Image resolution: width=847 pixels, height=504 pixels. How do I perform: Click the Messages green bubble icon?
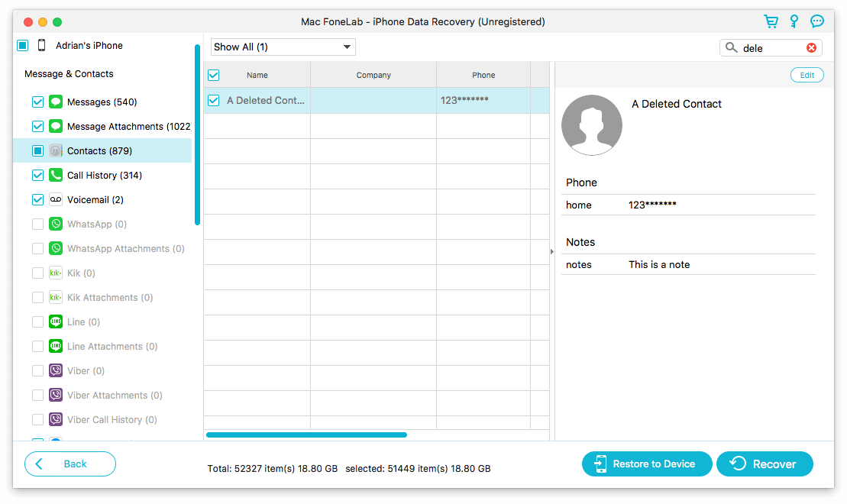56,102
